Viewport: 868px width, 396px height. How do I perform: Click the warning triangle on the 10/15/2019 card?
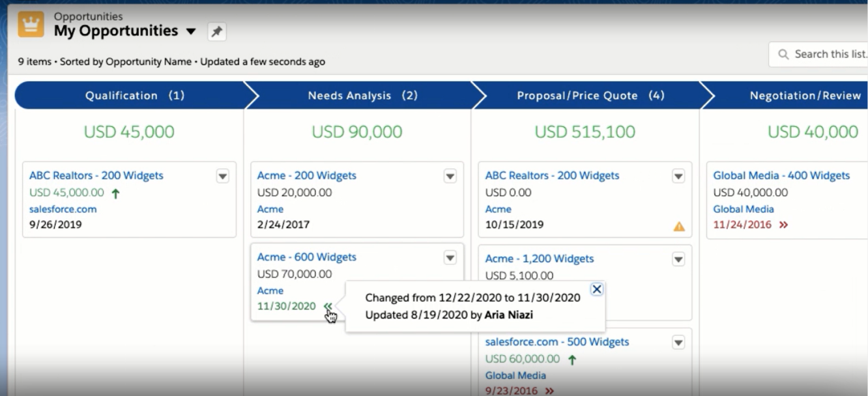679,227
